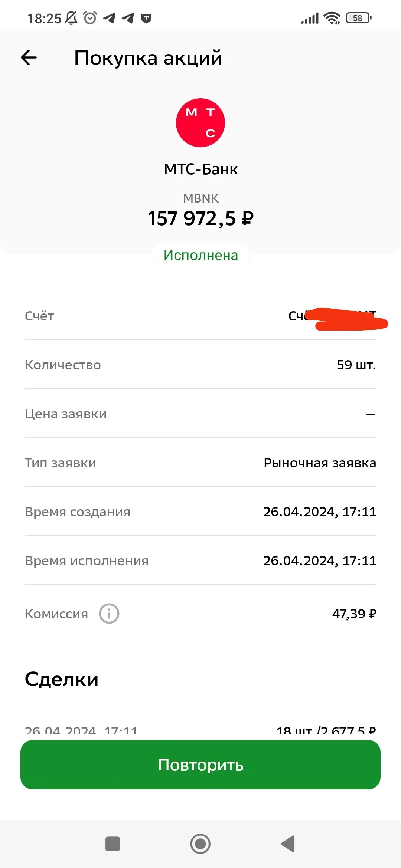Tap the Повторить green button
This screenshot has width=401, height=868.
[200, 765]
